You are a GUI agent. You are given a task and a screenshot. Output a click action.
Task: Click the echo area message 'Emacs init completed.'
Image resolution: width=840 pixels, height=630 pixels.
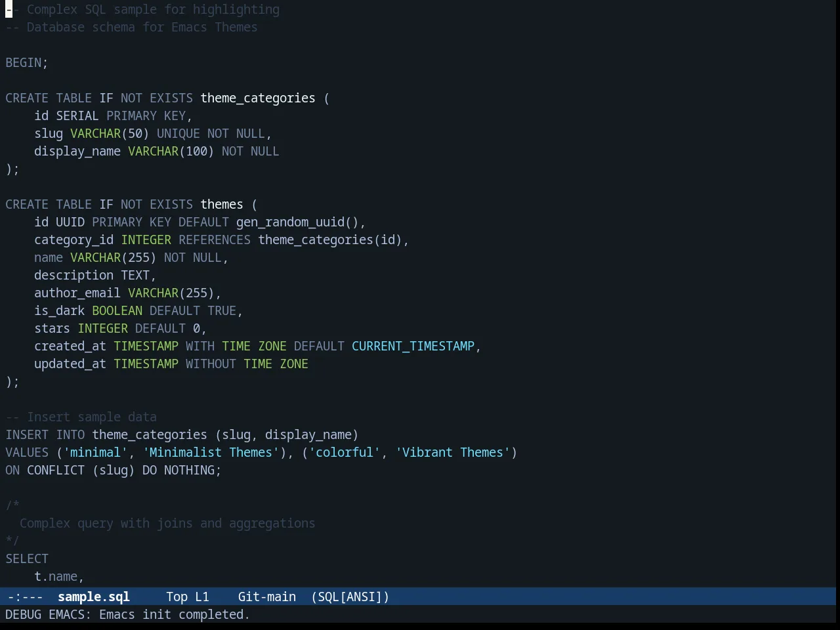coord(175,614)
